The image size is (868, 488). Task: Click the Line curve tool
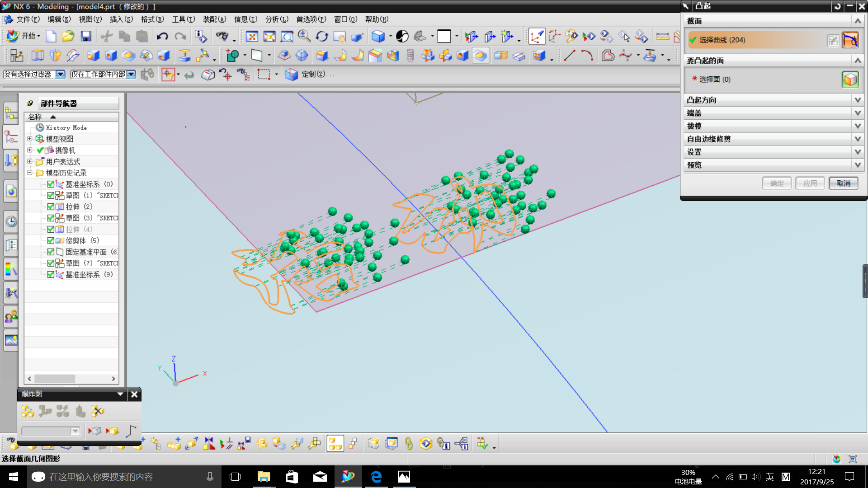click(570, 56)
